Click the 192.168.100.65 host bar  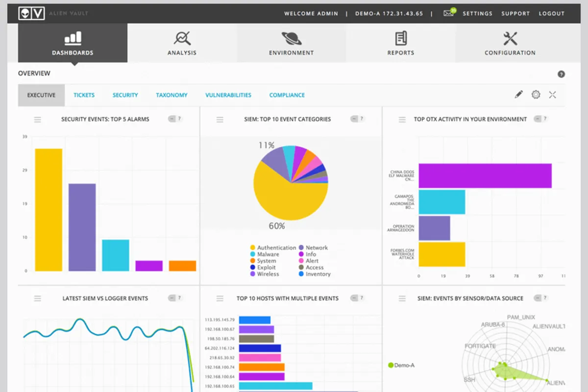point(275,386)
